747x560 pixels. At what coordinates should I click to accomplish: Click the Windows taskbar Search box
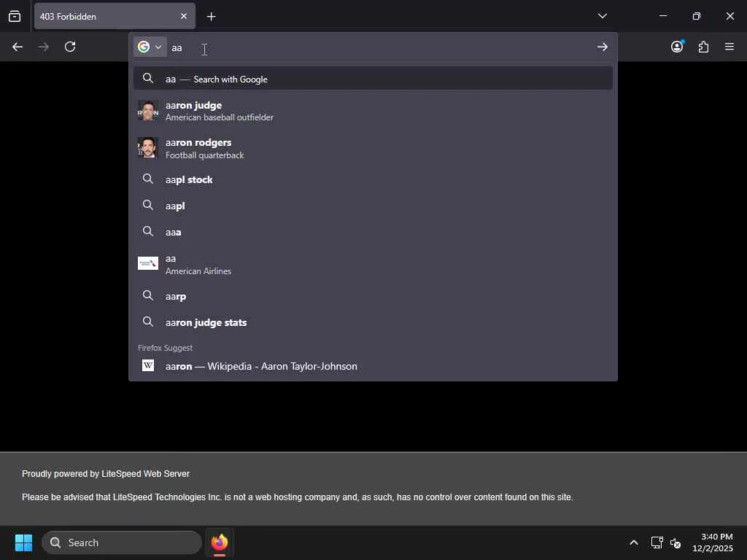[122, 542]
